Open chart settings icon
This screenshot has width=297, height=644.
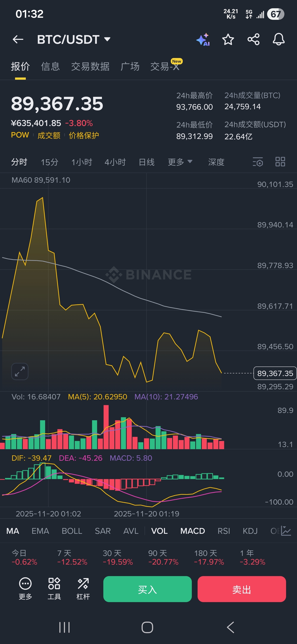coord(258,162)
